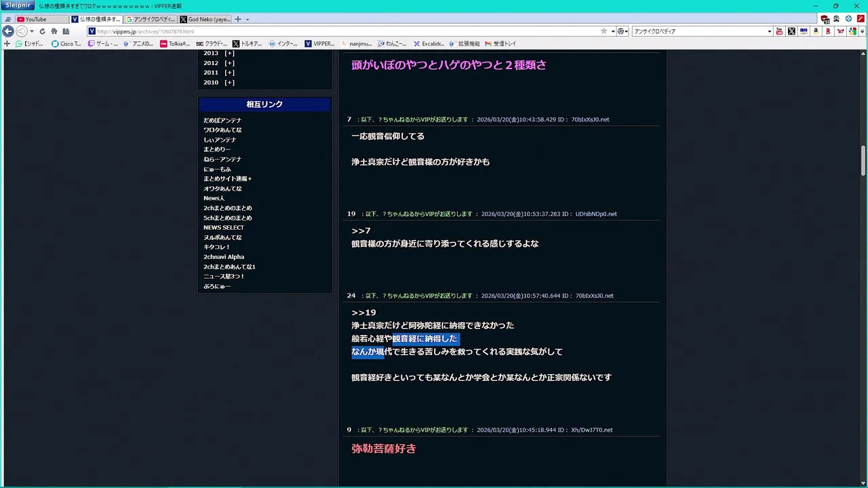868x488 pixels.
Task: Open the News人 link
Action: coord(214,198)
